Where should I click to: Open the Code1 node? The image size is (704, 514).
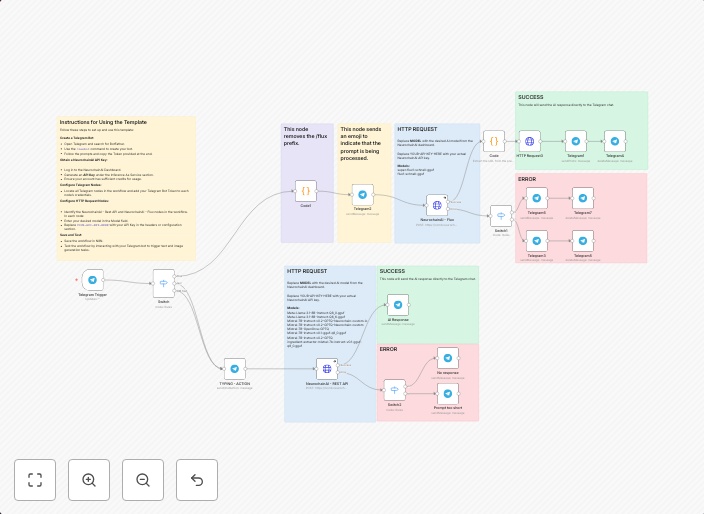[306, 190]
